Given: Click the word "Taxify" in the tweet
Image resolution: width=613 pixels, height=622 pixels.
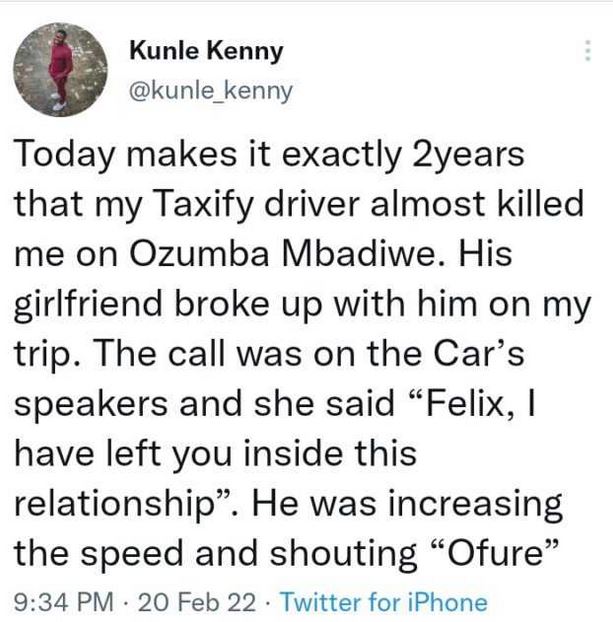Looking at the screenshot, I should 204,209.
